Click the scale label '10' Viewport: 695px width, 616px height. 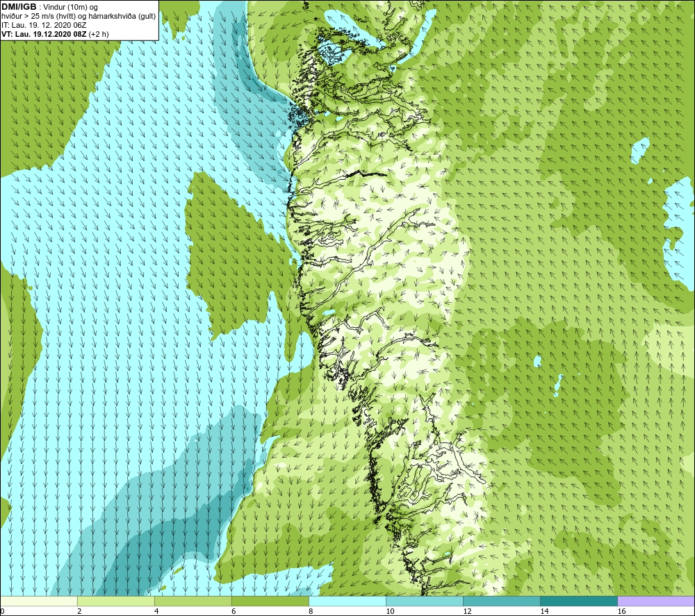pos(390,611)
